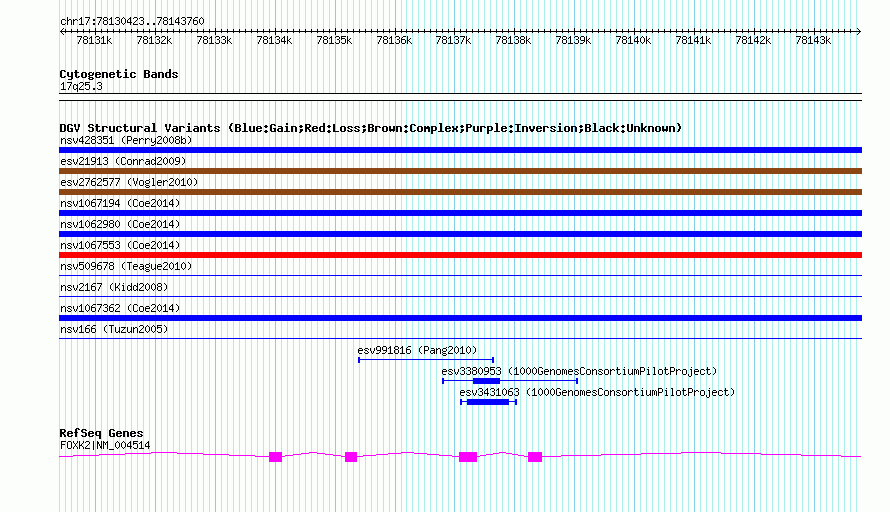Image resolution: width=890 pixels, height=512 pixels.
Task: Click the 17q25.3 band label
Action: [x=81, y=87]
